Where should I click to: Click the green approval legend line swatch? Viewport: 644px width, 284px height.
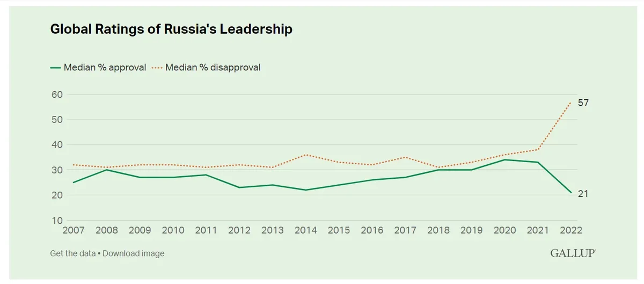click(x=55, y=68)
